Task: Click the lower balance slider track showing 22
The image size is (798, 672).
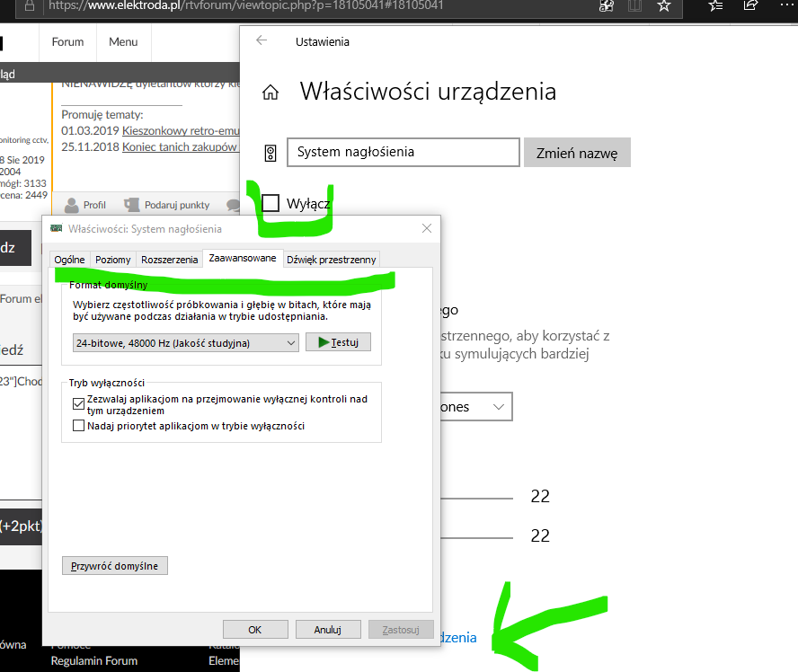Action: pyautogui.click(x=477, y=538)
